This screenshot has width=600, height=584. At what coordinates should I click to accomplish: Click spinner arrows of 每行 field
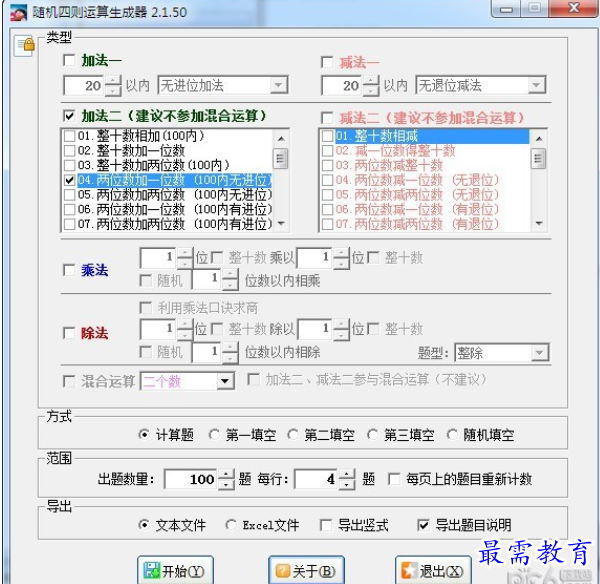[x=347, y=479]
